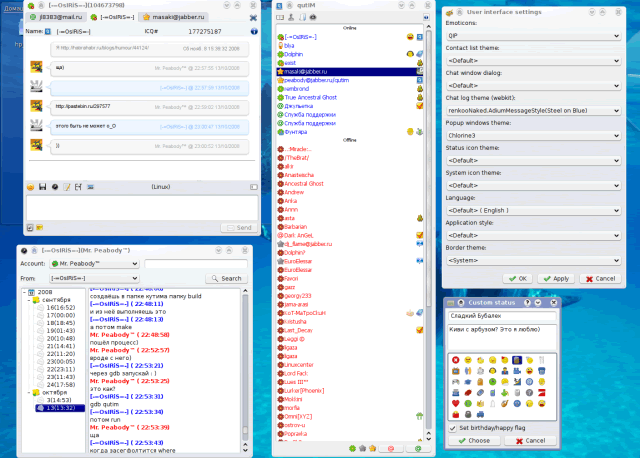Viewport: 640px width, 458px height.
Task: Open contact info via the blue info icon
Action: (x=254, y=31)
